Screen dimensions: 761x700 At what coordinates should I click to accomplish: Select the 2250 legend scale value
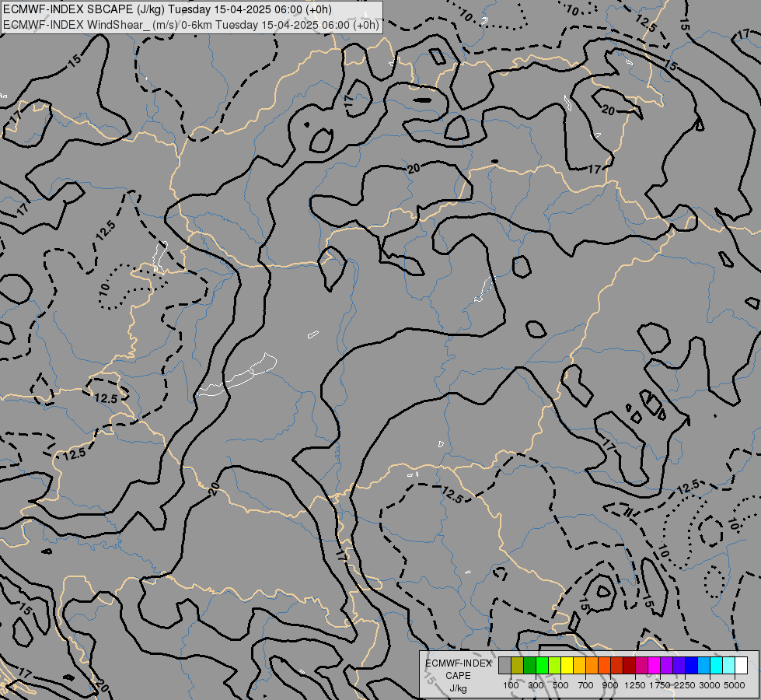point(685,685)
